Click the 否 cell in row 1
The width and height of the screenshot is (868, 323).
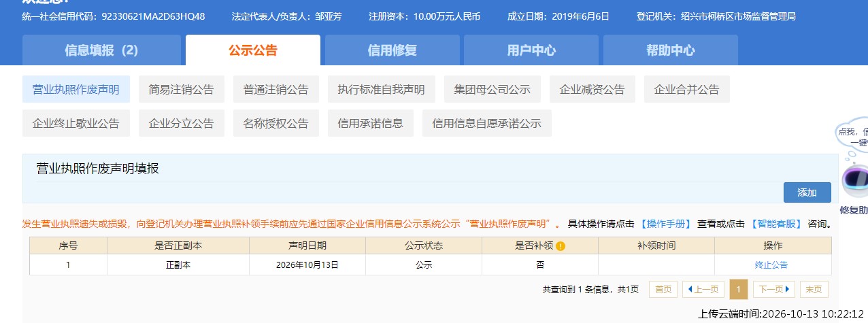click(540, 265)
